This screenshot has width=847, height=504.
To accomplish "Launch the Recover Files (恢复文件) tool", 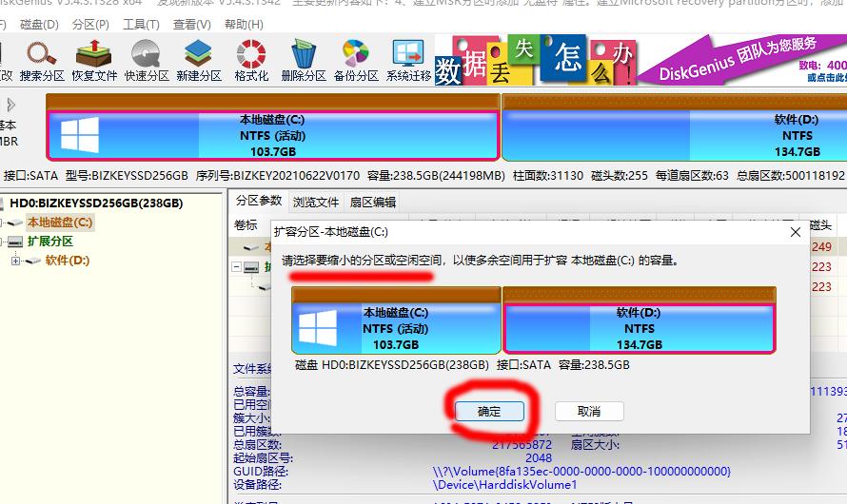I will coord(94,61).
